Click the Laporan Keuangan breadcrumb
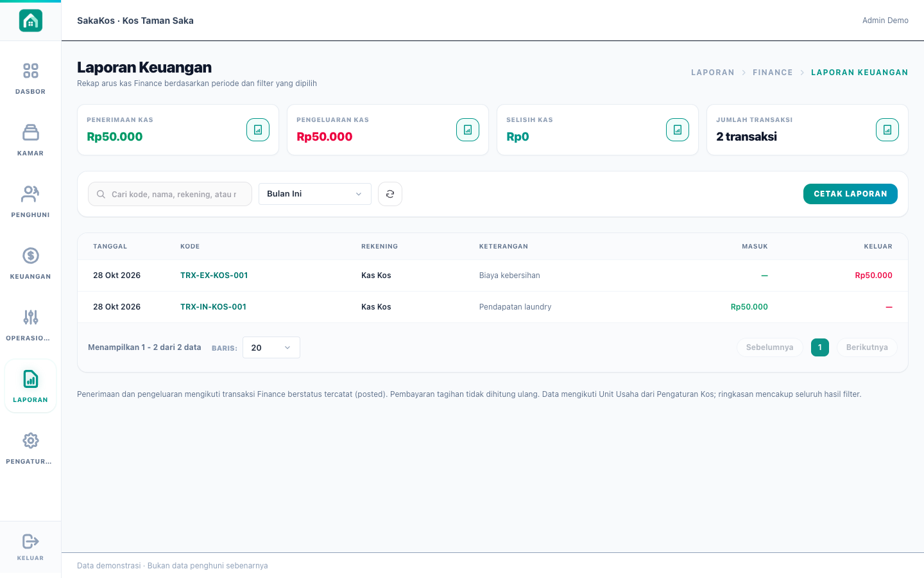 tap(859, 73)
